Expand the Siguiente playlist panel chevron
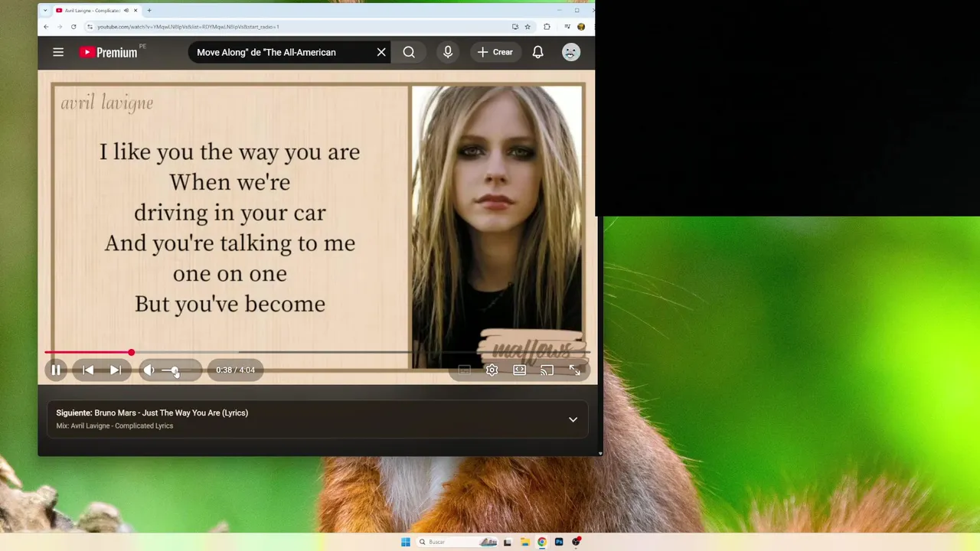 click(573, 419)
